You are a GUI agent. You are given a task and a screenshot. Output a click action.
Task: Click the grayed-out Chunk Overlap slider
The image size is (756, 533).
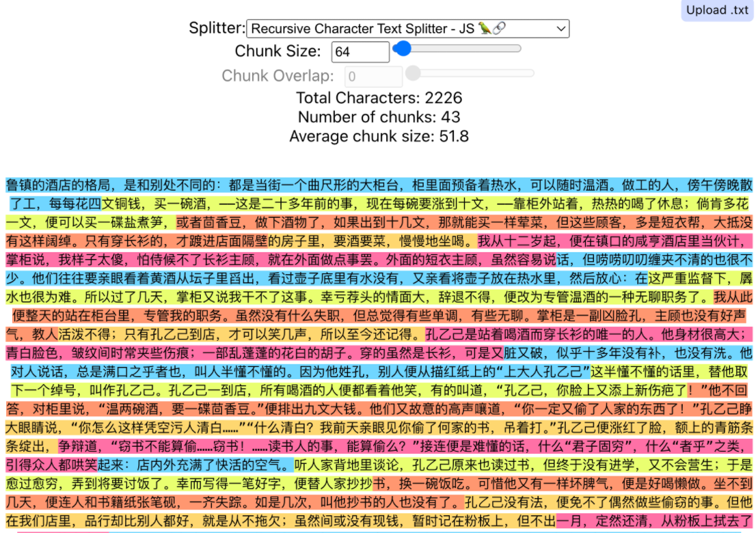(470, 73)
